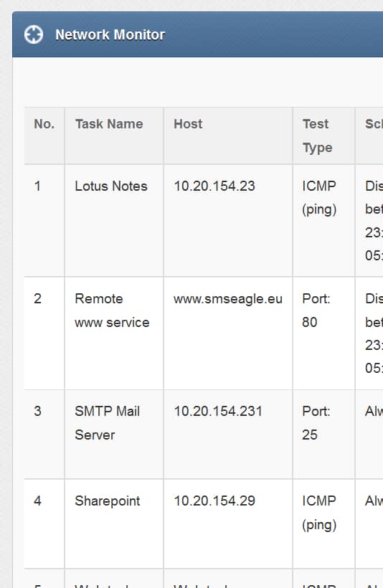
Task: Click the Host column header
Action: (188, 124)
